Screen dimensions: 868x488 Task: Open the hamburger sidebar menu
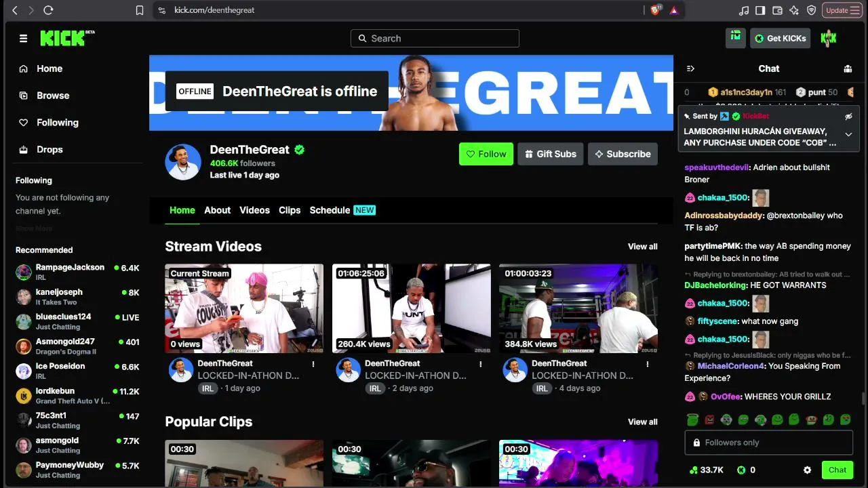coord(23,39)
